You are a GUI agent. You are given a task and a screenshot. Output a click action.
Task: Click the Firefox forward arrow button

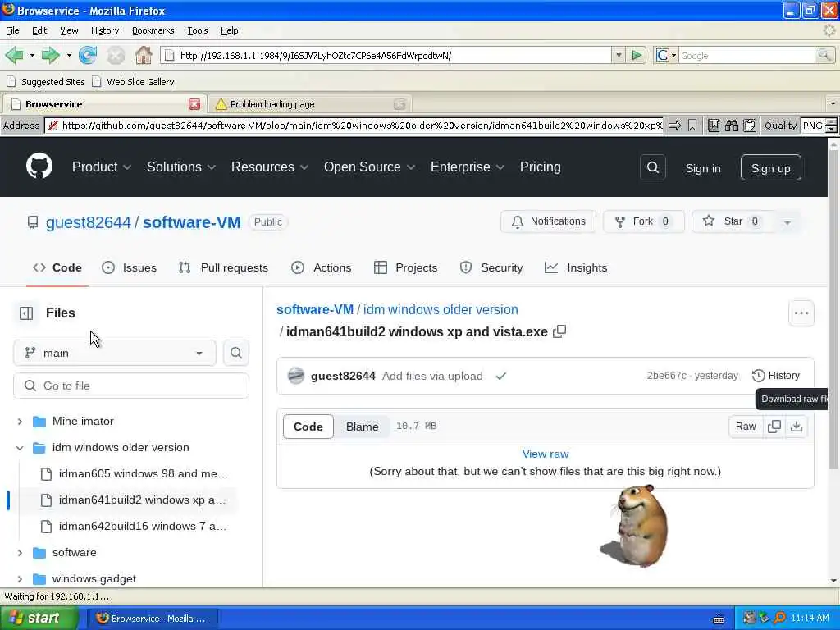tap(50, 55)
